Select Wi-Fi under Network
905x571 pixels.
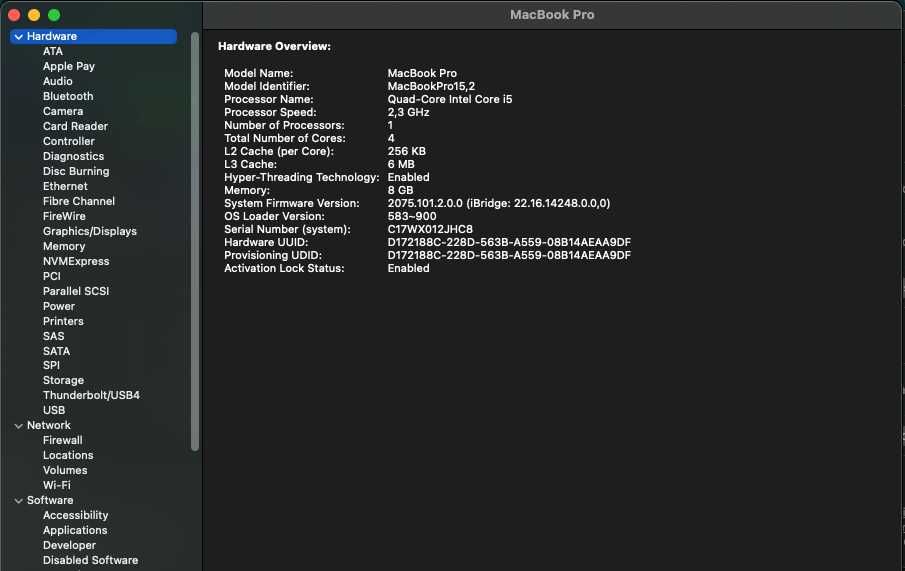click(x=57, y=486)
